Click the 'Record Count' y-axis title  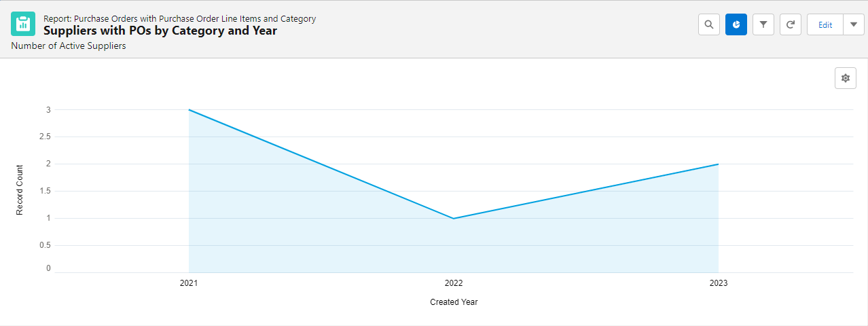tap(20, 190)
